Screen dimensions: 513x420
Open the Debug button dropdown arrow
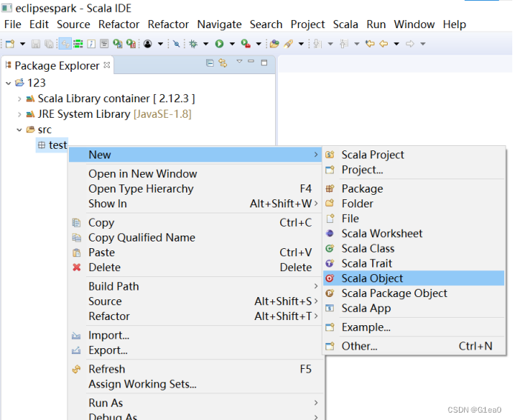pyautogui.click(x=206, y=44)
